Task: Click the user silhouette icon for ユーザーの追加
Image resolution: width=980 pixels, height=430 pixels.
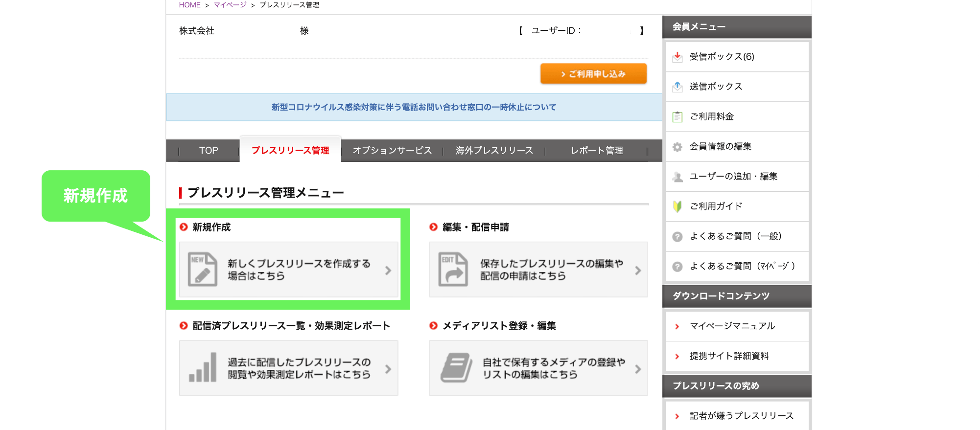Action: click(x=677, y=177)
